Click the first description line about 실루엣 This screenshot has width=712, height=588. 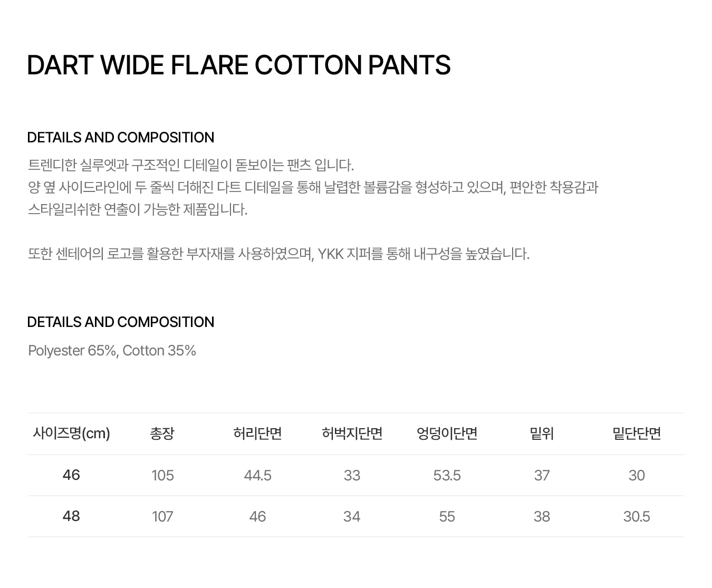[191, 166]
